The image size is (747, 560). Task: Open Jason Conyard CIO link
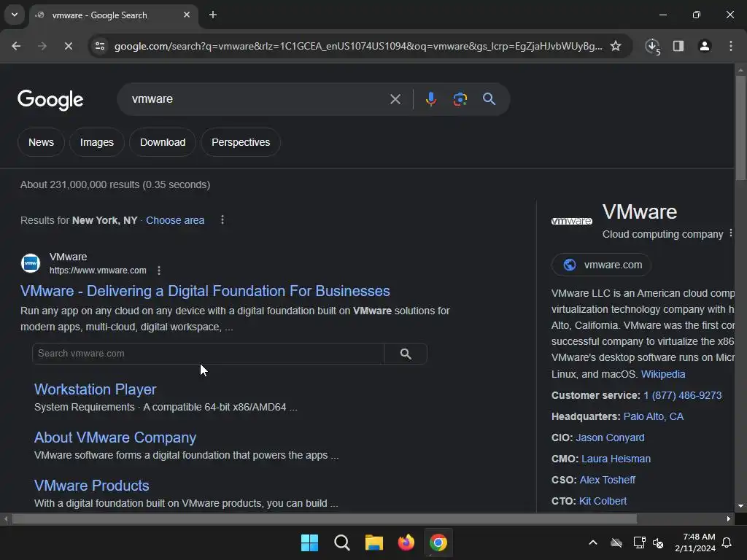click(x=610, y=437)
